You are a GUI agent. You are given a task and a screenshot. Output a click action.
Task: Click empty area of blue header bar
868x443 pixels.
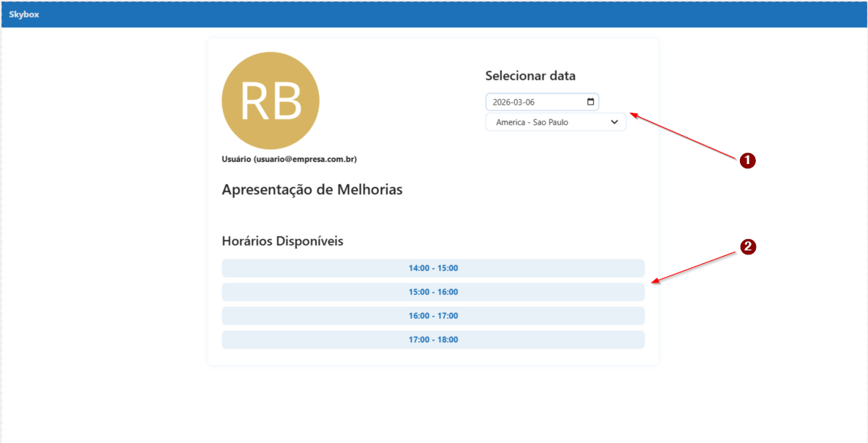point(434,14)
